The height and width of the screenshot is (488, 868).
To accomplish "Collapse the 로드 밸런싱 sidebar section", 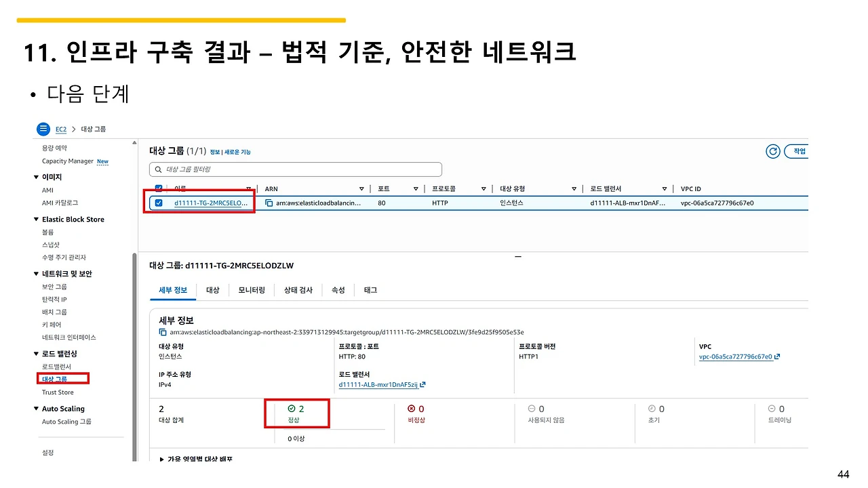I will (x=36, y=354).
